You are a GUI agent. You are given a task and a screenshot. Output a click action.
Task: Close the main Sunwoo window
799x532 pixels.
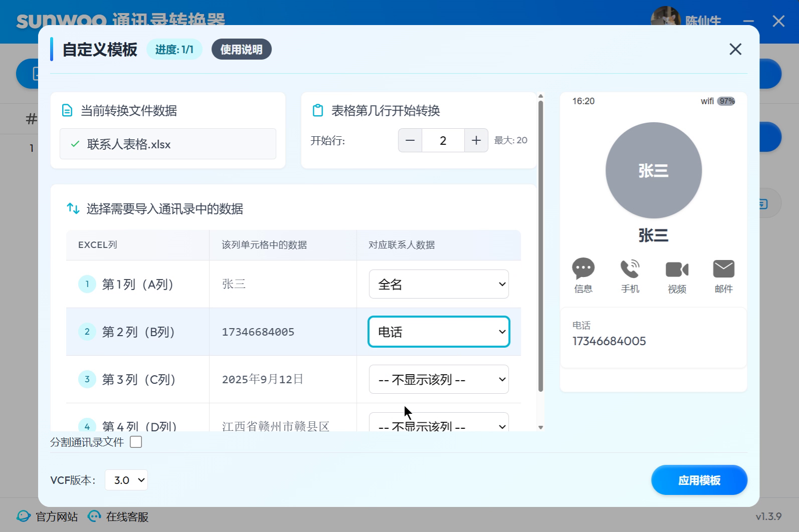[x=778, y=21]
